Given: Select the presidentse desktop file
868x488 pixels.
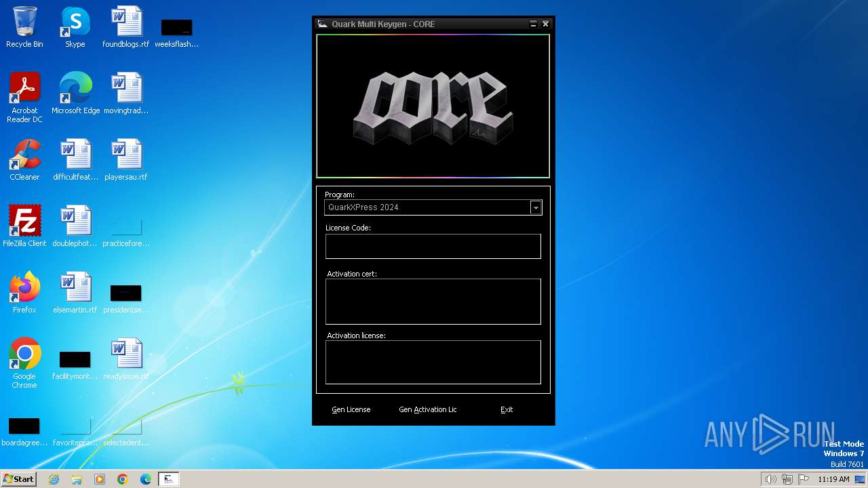Looking at the screenshot, I should tap(126, 299).
